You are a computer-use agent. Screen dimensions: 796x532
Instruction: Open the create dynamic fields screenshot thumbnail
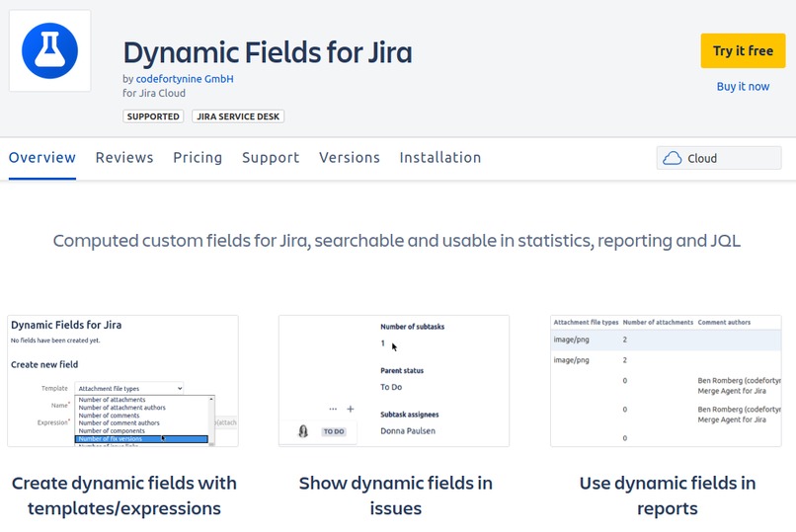point(122,381)
